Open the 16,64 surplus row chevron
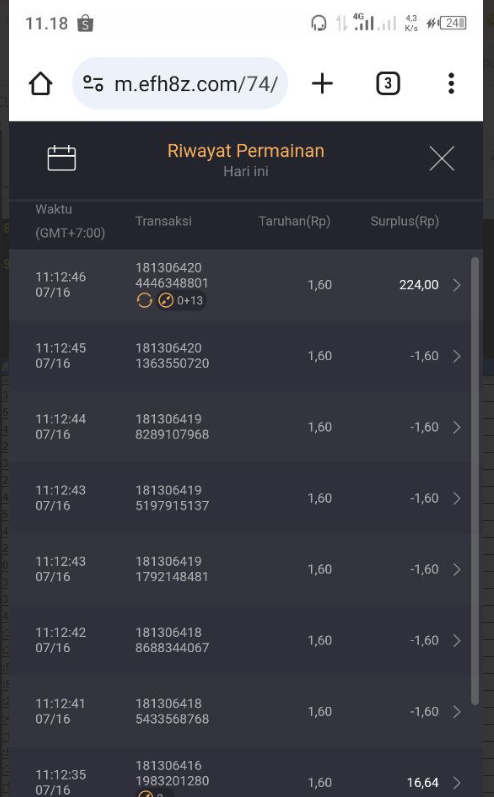 [456, 783]
